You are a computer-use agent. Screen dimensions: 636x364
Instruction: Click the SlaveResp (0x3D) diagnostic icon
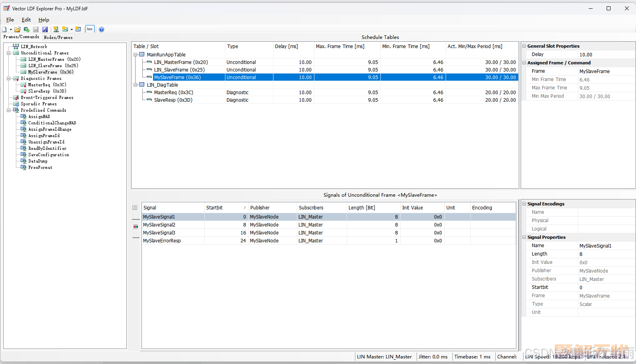23,91
